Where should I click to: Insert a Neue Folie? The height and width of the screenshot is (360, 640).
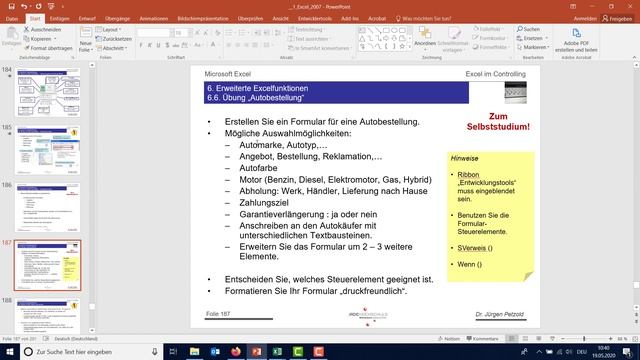pos(86,39)
